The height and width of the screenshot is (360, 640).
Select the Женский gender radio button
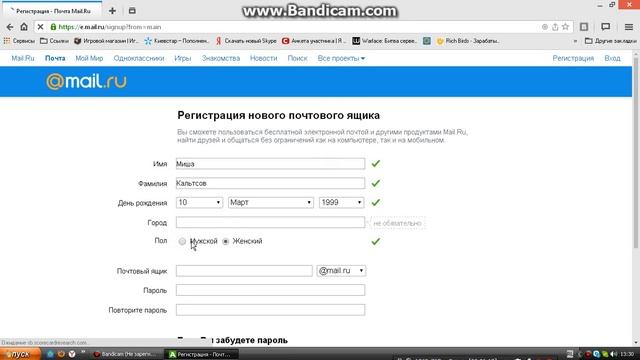(225, 242)
